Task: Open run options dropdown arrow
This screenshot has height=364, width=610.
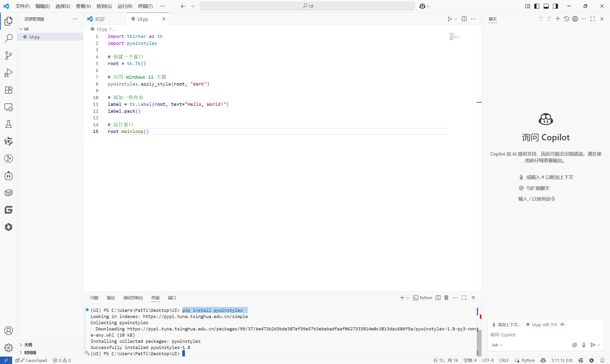Action: pos(456,19)
